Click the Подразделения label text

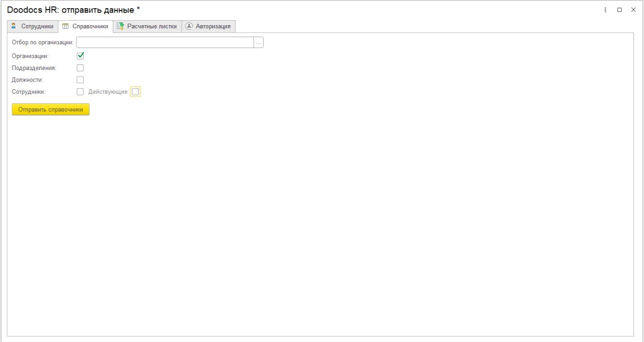(34, 68)
